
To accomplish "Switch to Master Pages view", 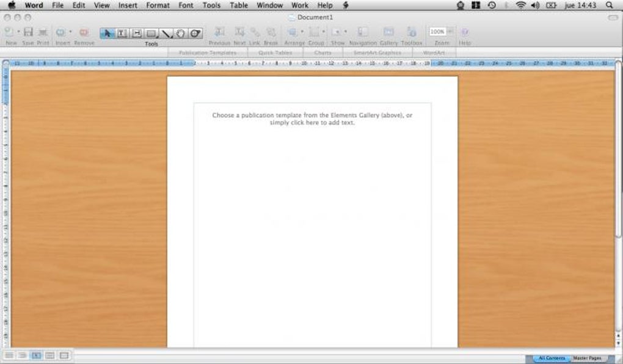I will pyautogui.click(x=587, y=358).
